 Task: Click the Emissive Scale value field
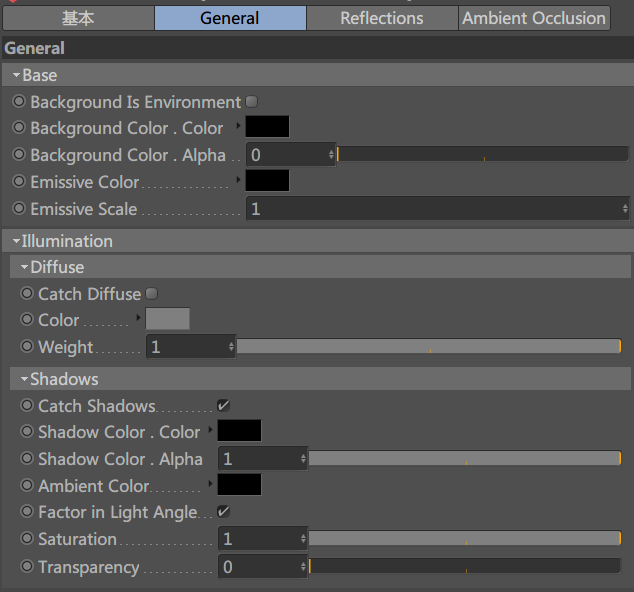(430, 209)
